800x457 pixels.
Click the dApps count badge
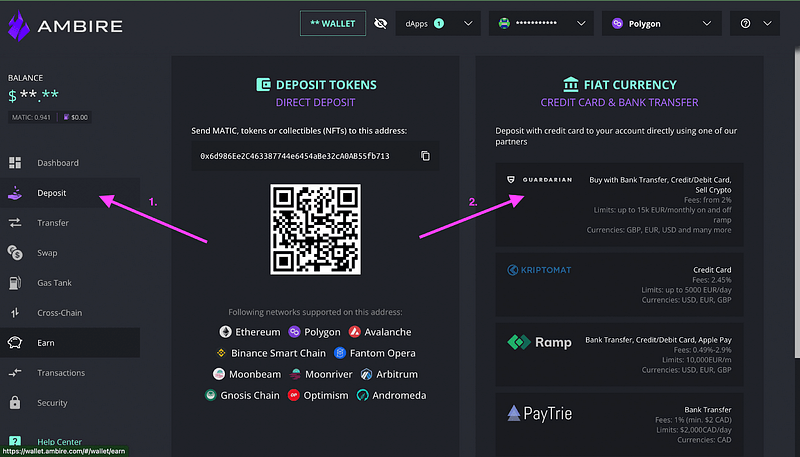click(x=439, y=23)
